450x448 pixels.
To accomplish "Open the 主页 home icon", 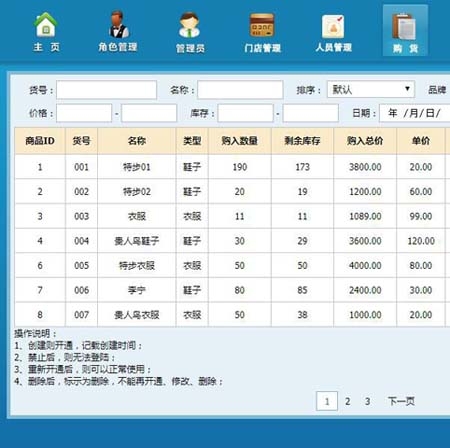I will click(46, 32).
